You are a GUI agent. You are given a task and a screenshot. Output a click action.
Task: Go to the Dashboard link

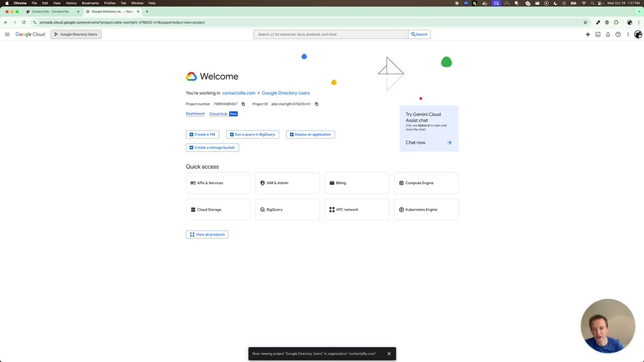(x=195, y=114)
